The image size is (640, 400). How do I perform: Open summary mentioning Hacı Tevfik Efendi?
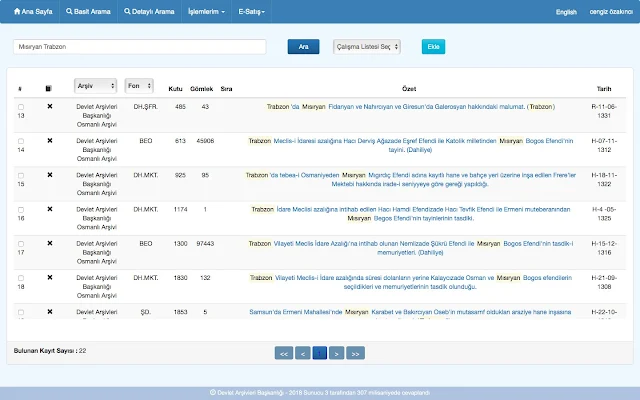(x=411, y=214)
